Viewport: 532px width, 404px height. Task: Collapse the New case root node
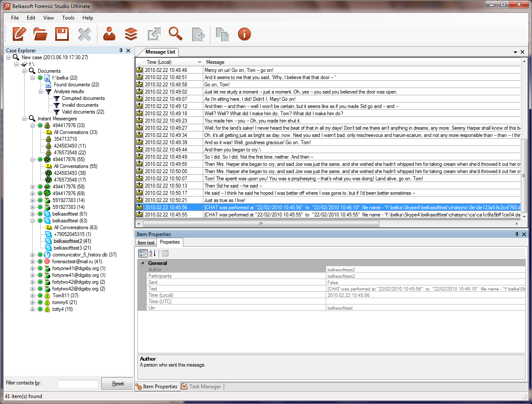9,57
